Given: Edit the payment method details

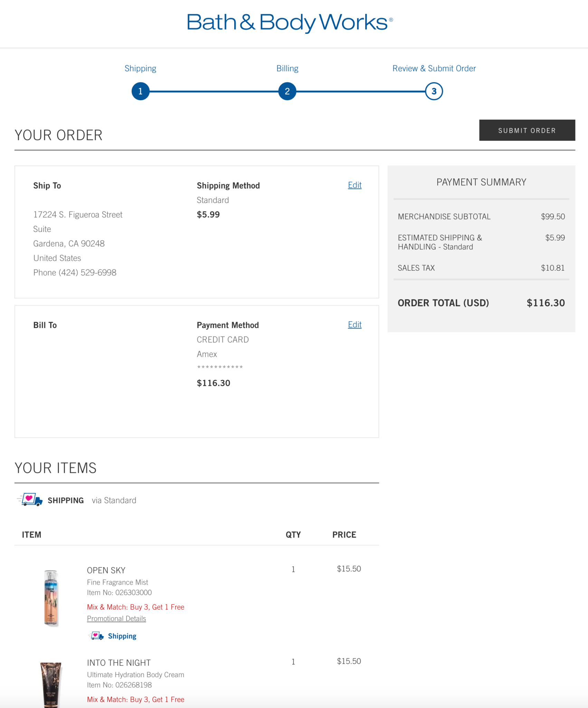Looking at the screenshot, I should pyautogui.click(x=354, y=325).
